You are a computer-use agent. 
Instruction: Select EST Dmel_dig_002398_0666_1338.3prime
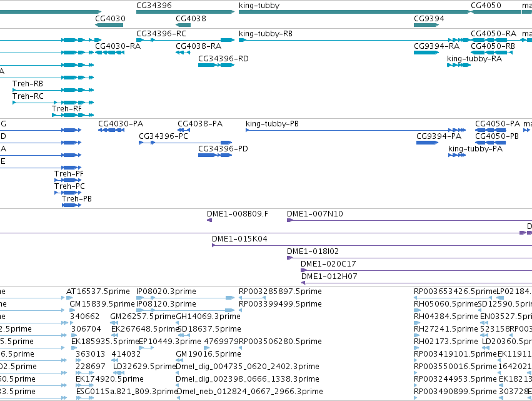pos(177,385)
